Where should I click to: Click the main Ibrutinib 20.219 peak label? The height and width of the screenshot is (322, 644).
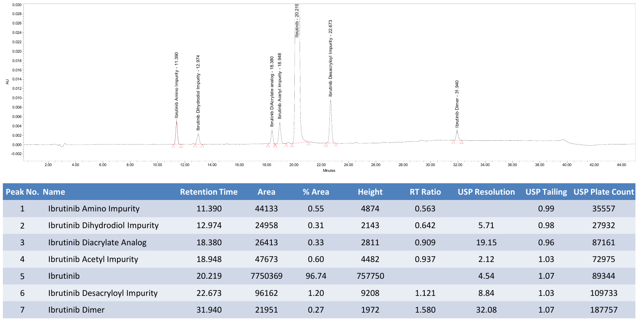click(x=297, y=20)
